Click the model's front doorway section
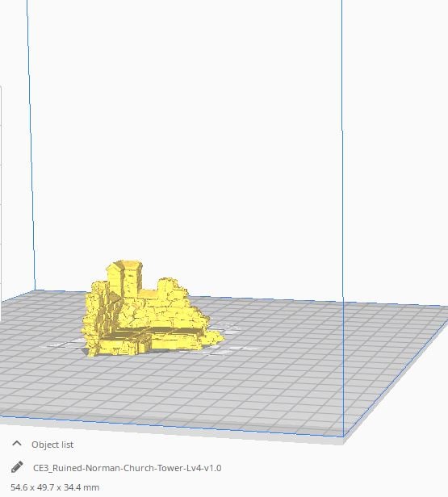448x497 pixels. [x=144, y=344]
